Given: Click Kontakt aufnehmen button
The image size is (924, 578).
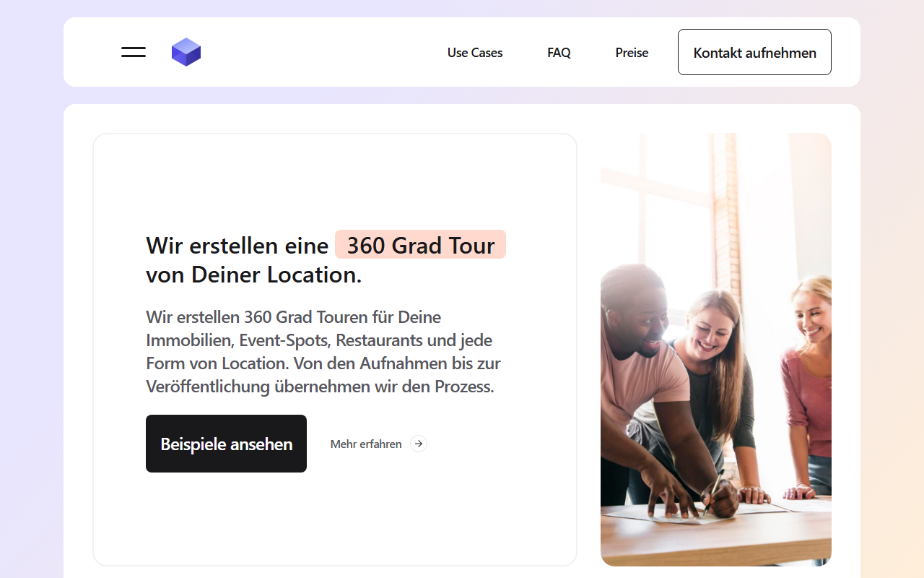Looking at the screenshot, I should click(x=754, y=52).
